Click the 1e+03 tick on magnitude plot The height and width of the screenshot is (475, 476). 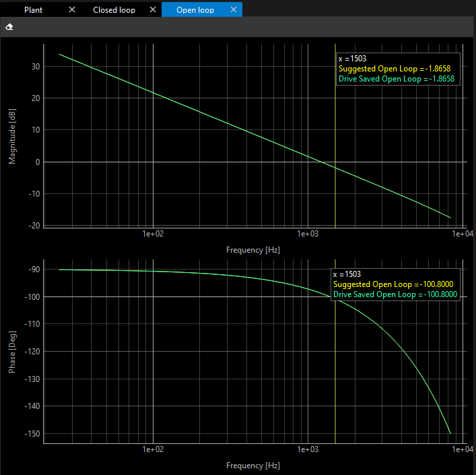(x=307, y=234)
